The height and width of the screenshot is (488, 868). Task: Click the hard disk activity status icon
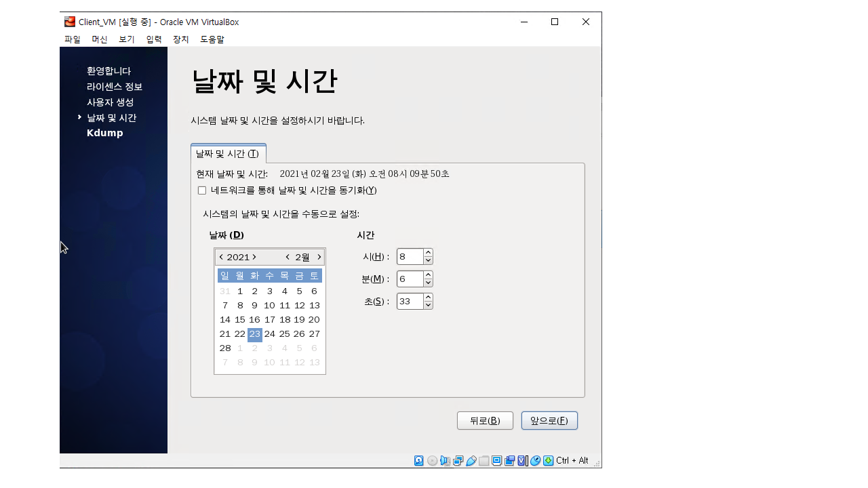point(419,461)
